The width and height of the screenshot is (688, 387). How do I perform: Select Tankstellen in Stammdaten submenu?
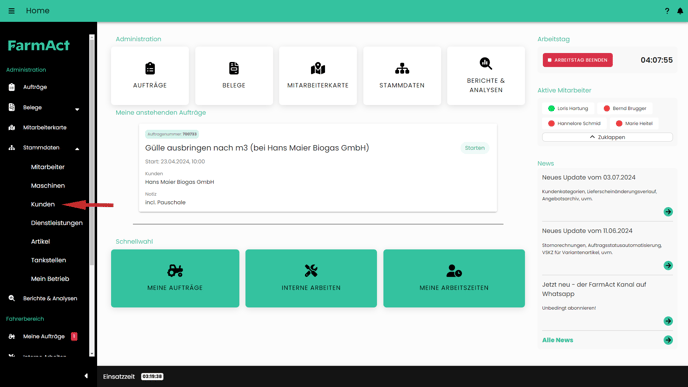pos(48,260)
